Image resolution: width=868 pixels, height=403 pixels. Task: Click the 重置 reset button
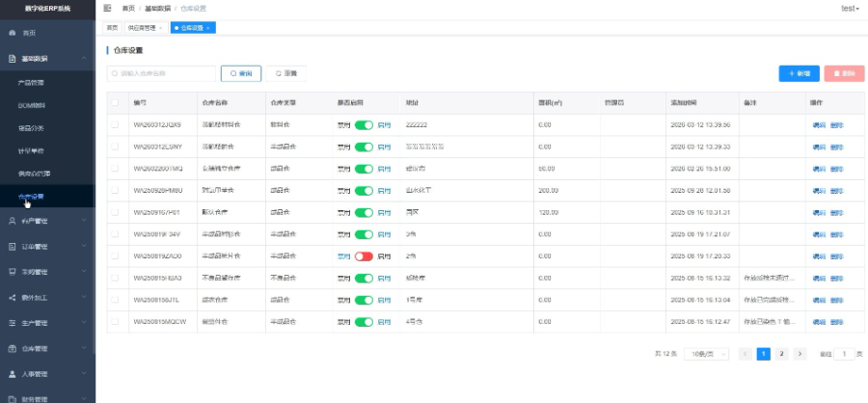tap(285, 73)
